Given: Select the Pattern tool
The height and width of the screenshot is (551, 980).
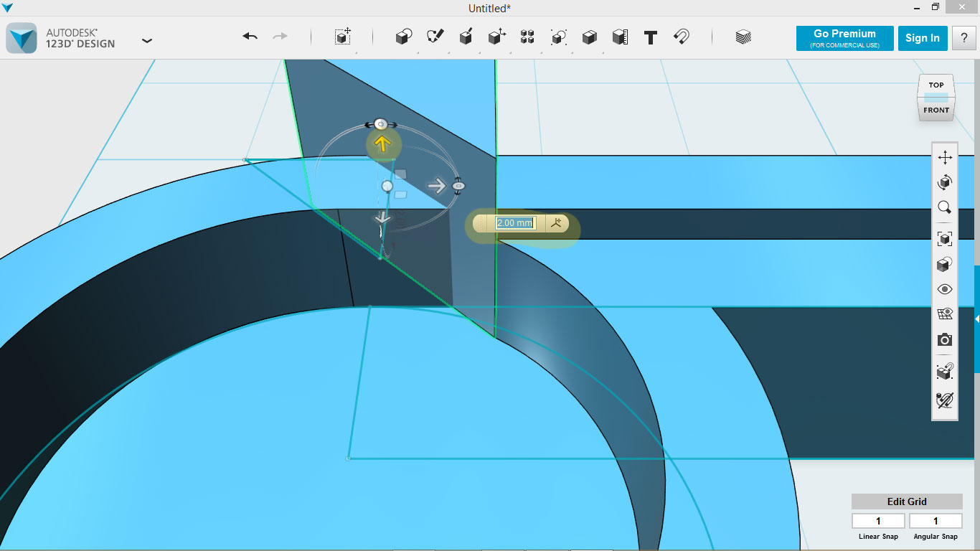Looking at the screenshot, I should click(527, 37).
